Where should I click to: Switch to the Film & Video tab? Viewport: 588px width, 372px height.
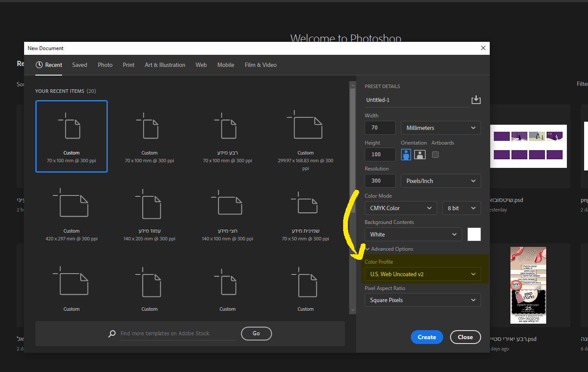[x=260, y=65]
